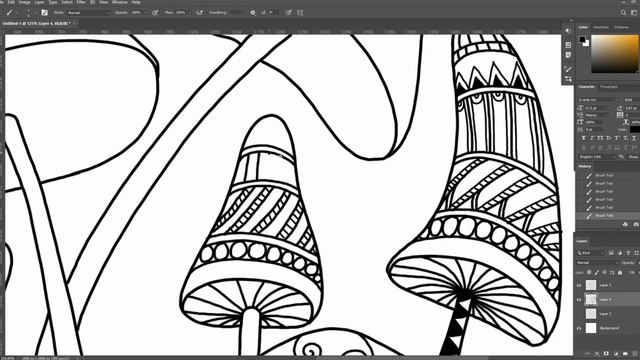
Task: Switch to the Patterns tab
Action: 622,27
